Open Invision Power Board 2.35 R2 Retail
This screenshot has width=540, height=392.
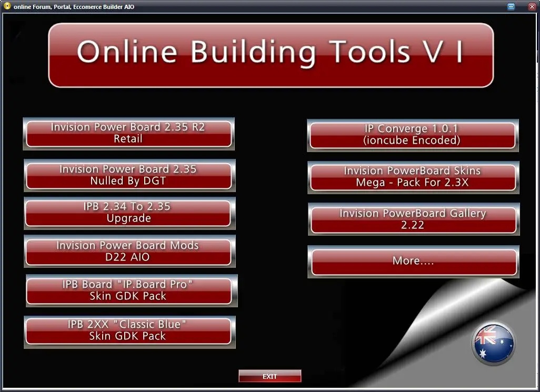tap(129, 134)
